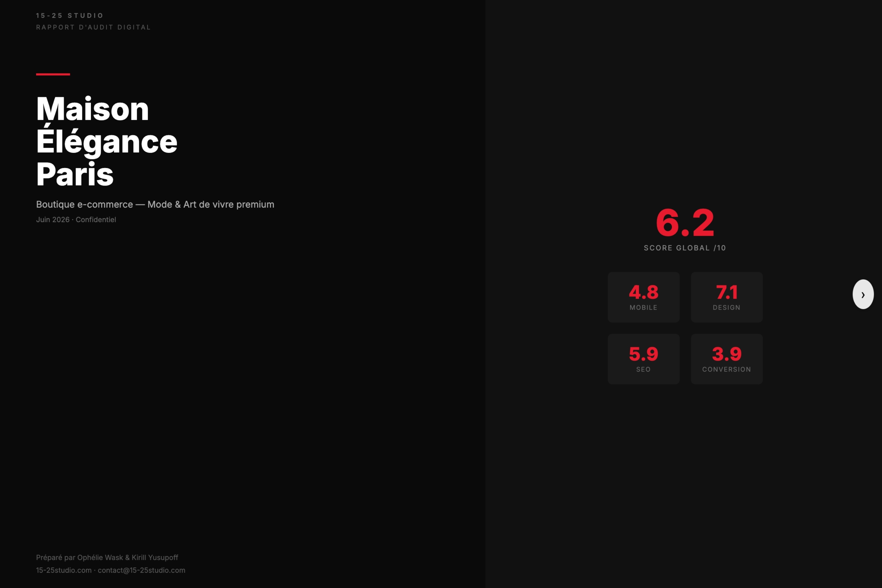Select the 3.9 Conversion score card

pos(727,359)
